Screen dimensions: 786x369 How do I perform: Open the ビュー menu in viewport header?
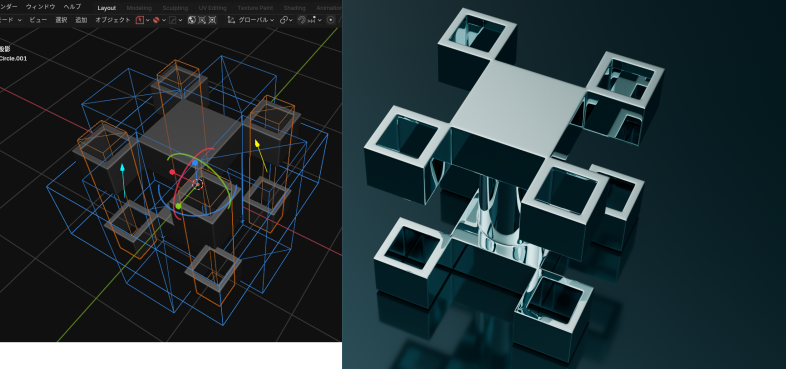pyautogui.click(x=38, y=20)
